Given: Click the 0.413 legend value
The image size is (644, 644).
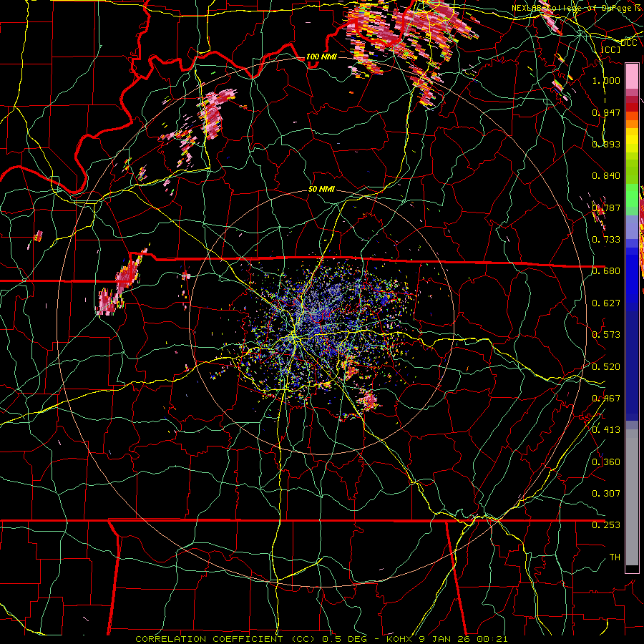Looking at the screenshot, I should (606, 430).
